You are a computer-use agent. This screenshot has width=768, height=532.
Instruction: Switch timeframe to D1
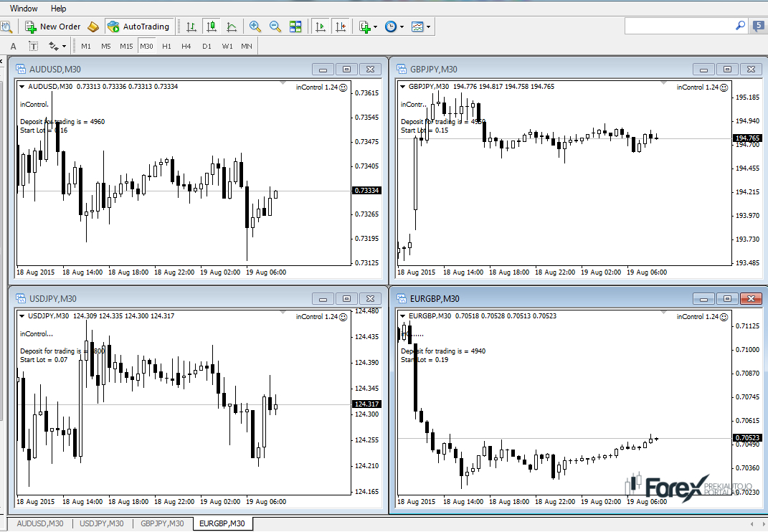[x=207, y=46]
